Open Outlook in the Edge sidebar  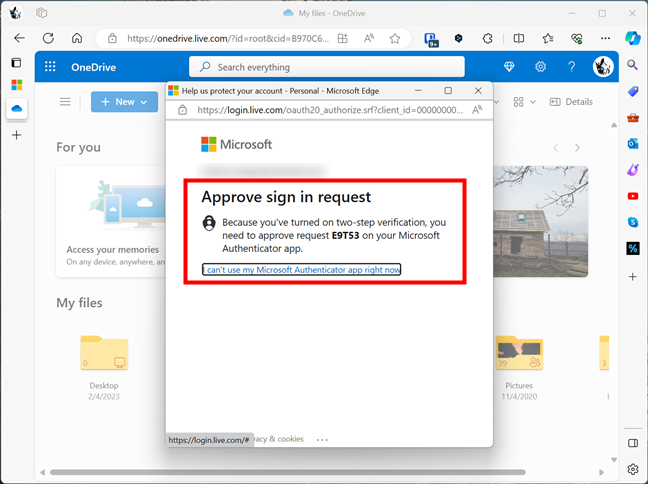633,143
